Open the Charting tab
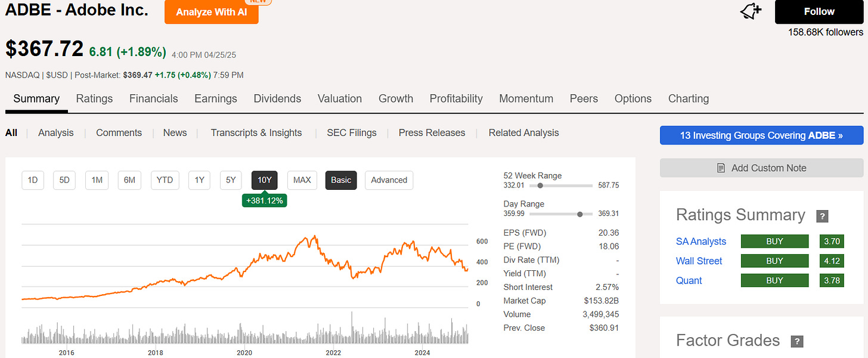 click(x=689, y=98)
